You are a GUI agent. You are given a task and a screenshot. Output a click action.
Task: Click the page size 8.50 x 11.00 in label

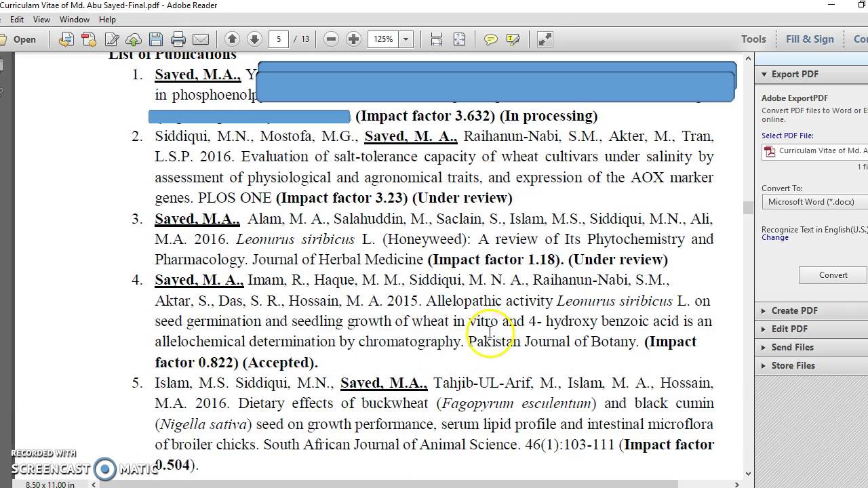50,484
